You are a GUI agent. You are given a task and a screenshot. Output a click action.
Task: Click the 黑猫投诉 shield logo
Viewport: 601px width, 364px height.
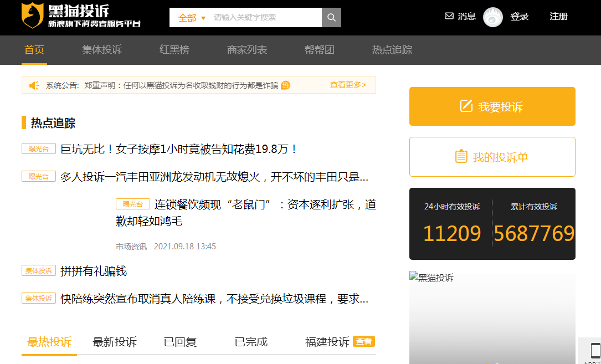33,16
